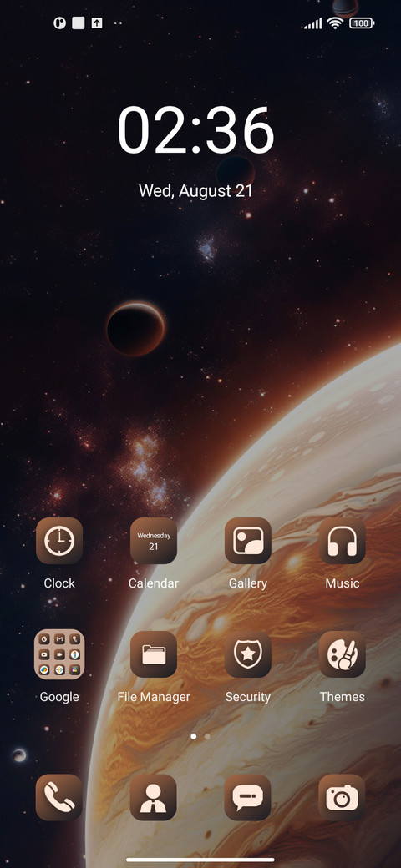Screen dimensions: 401x868
Task: Launch the Gallery app
Action: pyautogui.click(x=247, y=541)
